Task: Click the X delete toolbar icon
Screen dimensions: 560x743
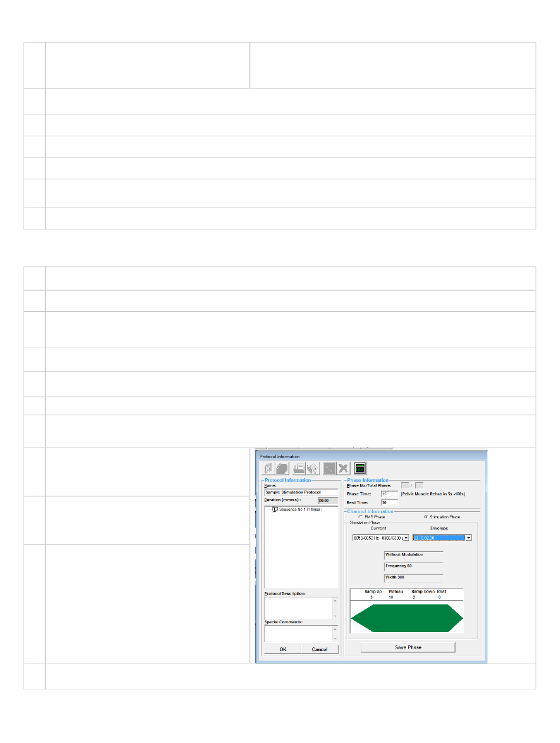Action: (x=343, y=468)
